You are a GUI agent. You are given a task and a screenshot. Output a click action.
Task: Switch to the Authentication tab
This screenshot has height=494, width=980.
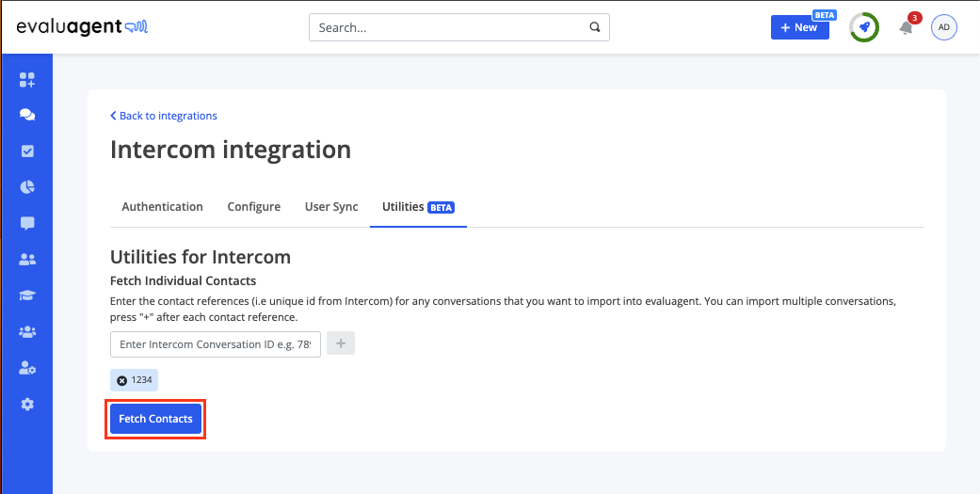[163, 207]
